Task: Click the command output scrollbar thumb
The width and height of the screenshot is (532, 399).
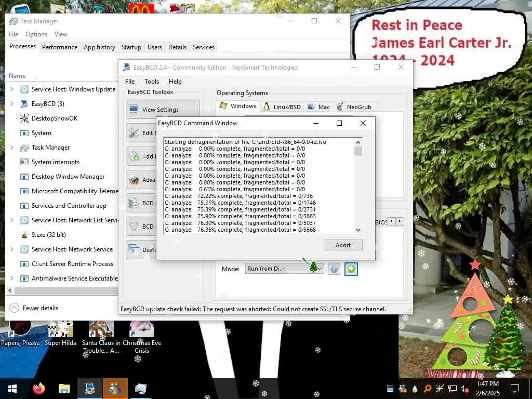Action: [x=358, y=151]
